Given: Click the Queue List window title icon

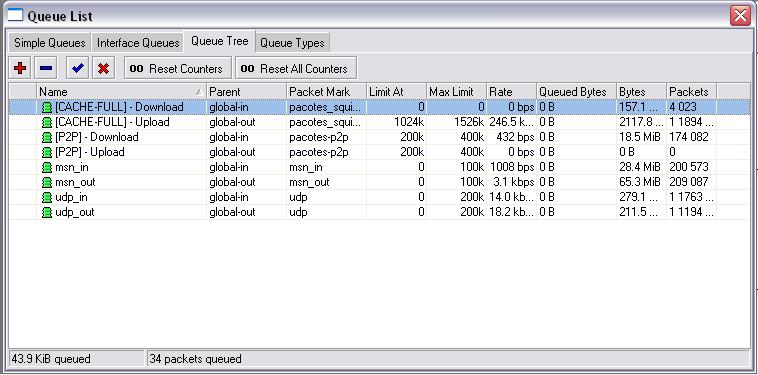Looking at the screenshot, I should 15,15.
